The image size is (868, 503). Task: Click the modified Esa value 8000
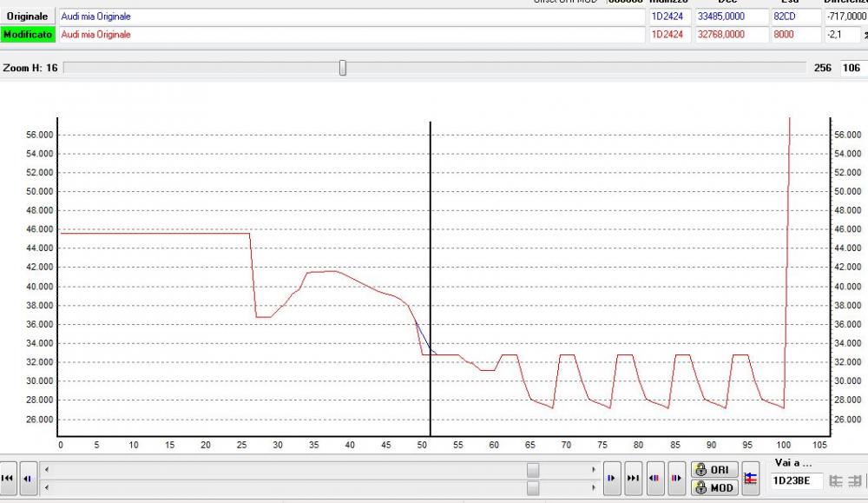[x=794, y=35]
